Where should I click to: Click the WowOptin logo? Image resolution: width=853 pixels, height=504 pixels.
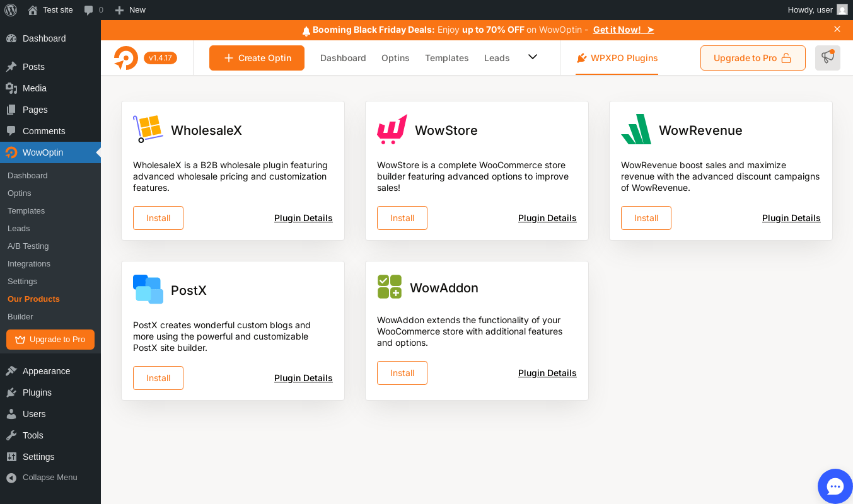(126, 58)
